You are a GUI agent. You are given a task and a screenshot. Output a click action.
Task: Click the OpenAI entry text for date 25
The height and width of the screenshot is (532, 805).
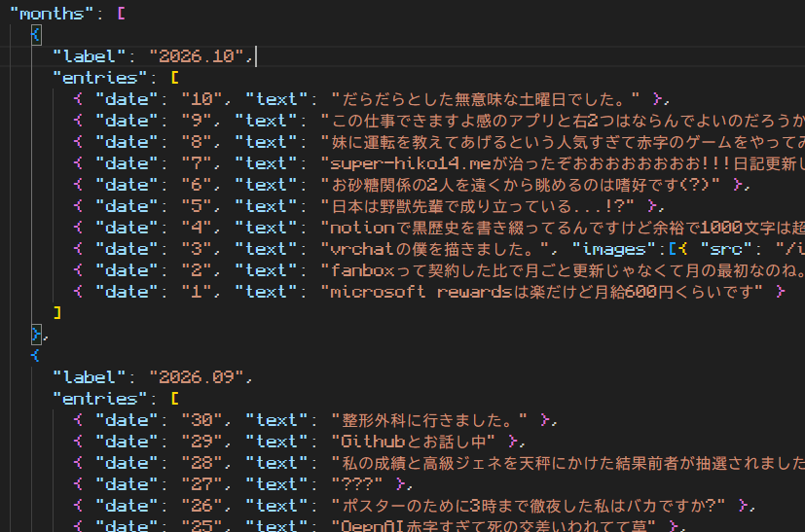[x=494, y=526]
